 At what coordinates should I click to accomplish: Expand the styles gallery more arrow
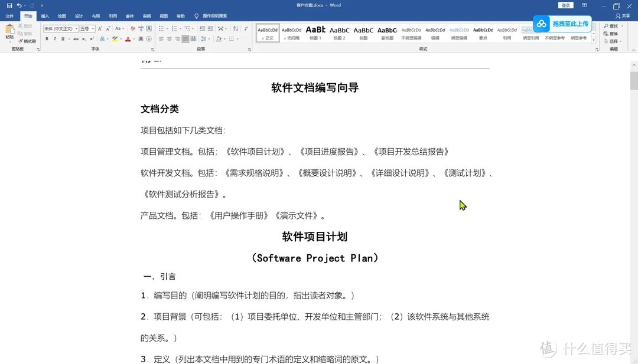tap(594, 40)
